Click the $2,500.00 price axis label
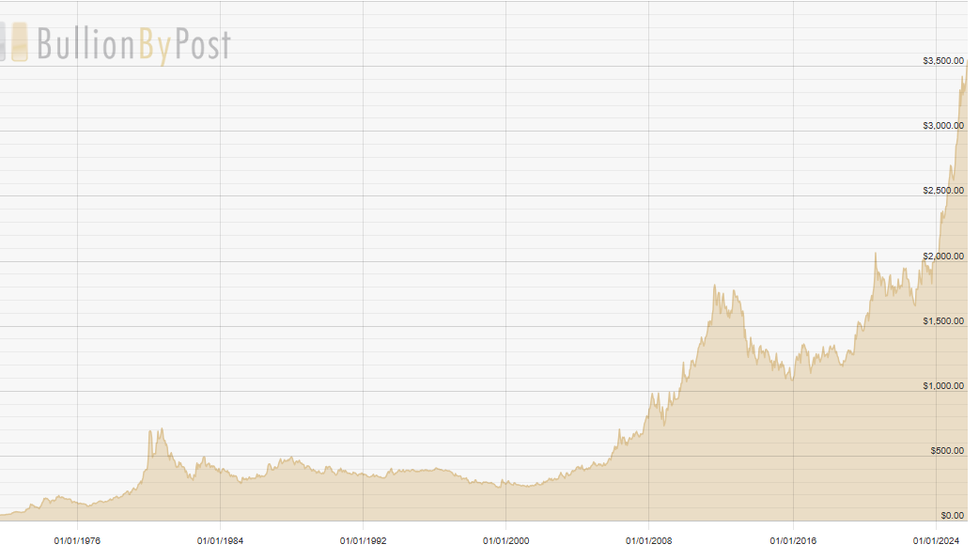Image resolution: width=979 pixels, height=560 pixels. 942,191
